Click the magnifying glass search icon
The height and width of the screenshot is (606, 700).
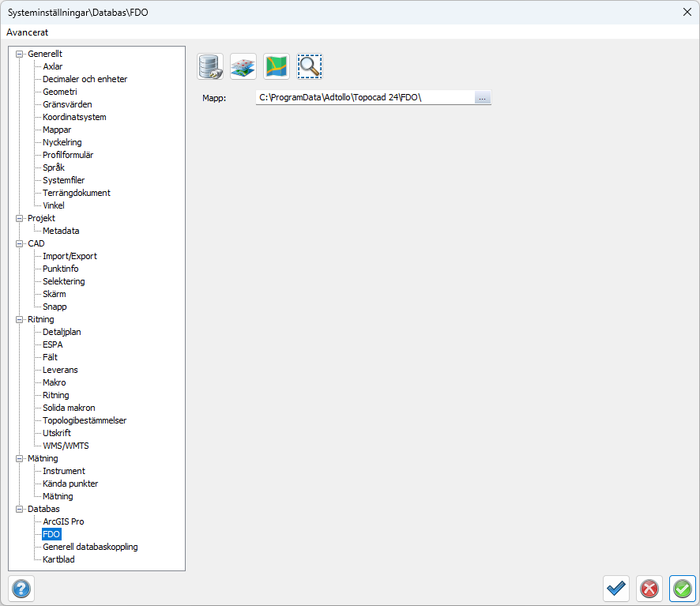coord(310,66)
